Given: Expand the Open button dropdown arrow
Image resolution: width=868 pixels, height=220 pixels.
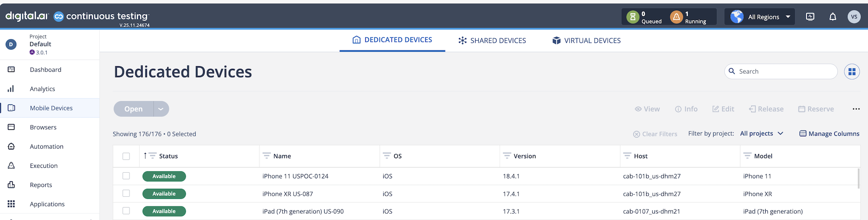Looking at the screenshot, I should tap(161, 109).
